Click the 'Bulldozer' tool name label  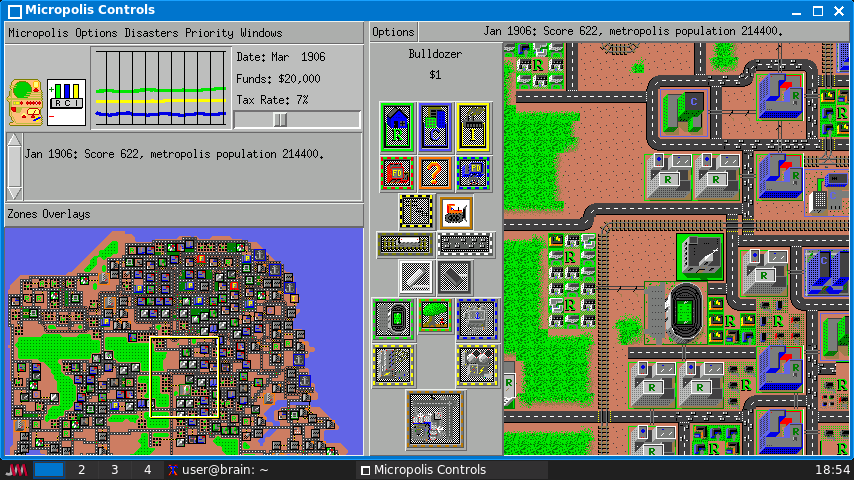point(435,54)
